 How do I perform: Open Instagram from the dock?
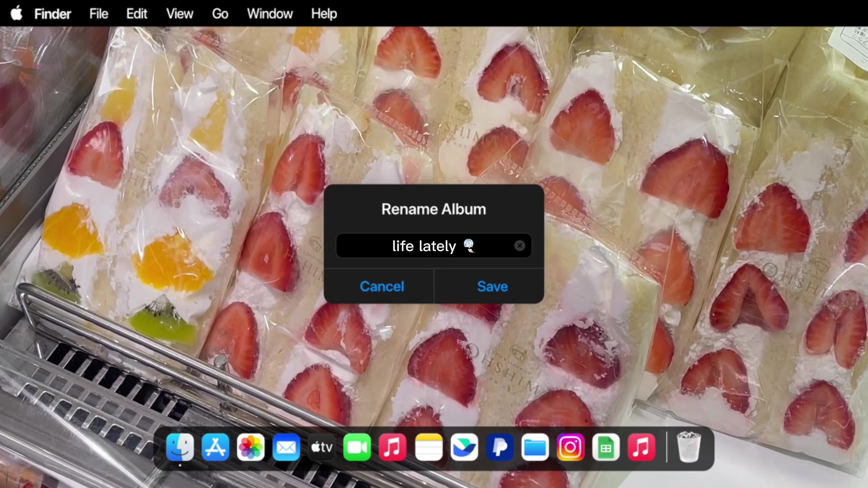[x=571, y=447]
